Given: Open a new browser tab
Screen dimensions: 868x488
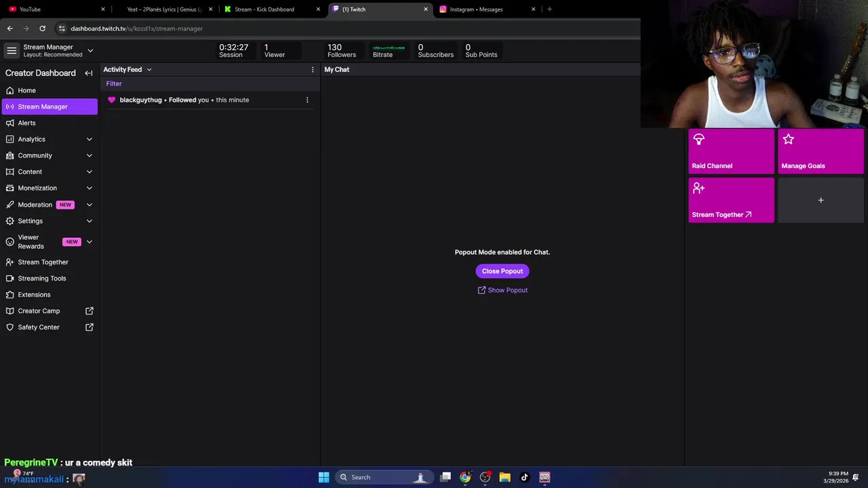Looking at the screenshot, I should click(549, 9).
